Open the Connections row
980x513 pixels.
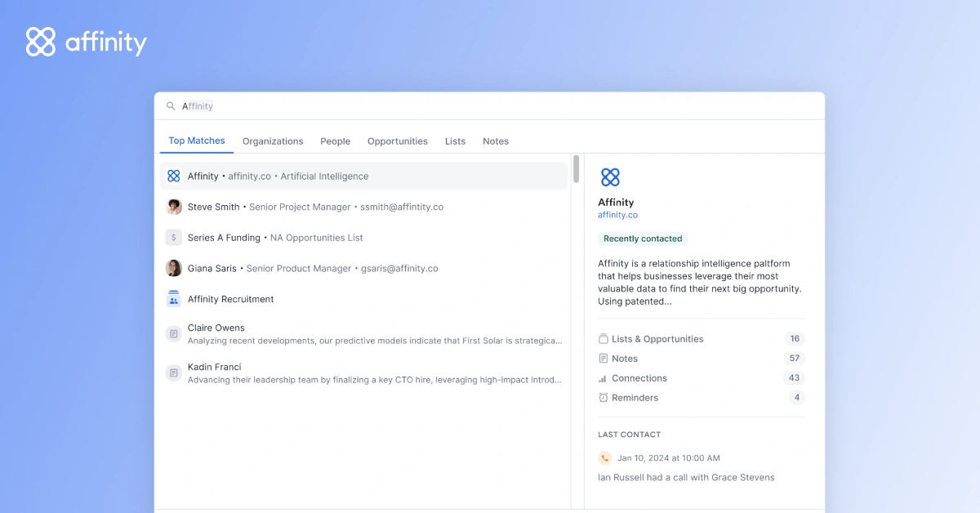702,378
